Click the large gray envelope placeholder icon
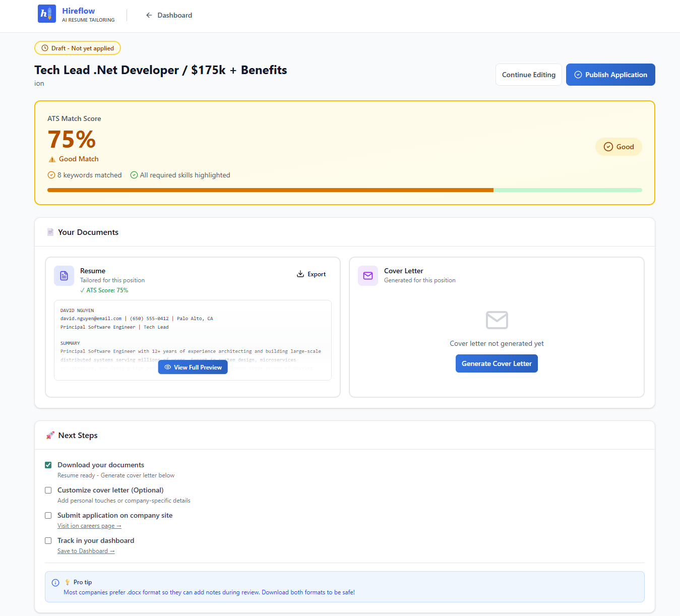This screenshot has height=616, width=680. click(x=497, y=320)
